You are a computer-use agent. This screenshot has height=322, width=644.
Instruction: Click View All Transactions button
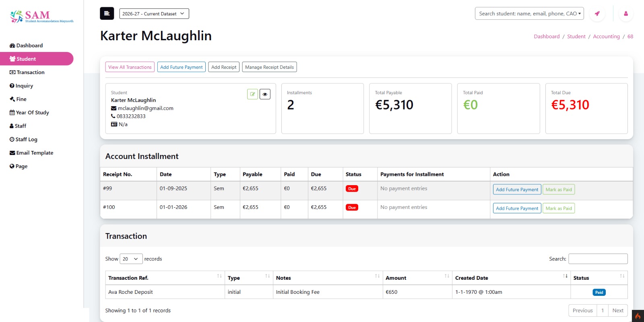pos(130,67)
